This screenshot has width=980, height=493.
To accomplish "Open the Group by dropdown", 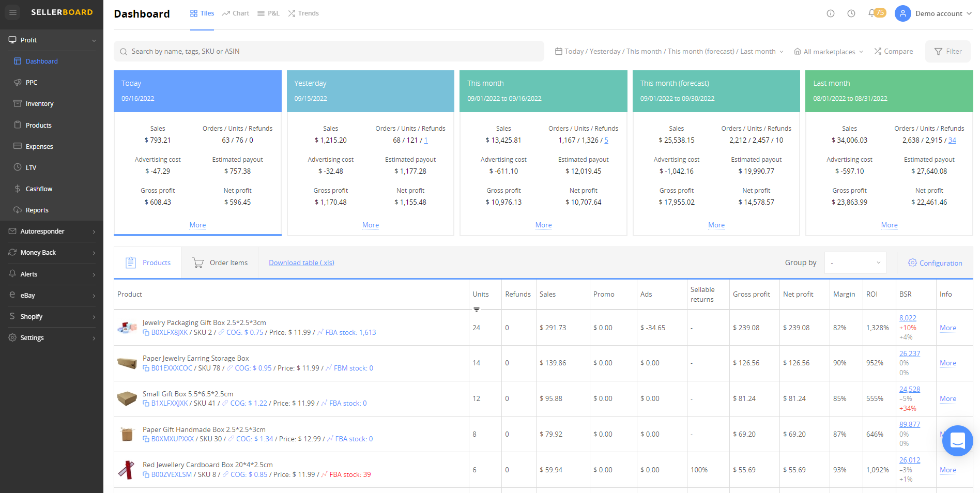I will (855, 263).
